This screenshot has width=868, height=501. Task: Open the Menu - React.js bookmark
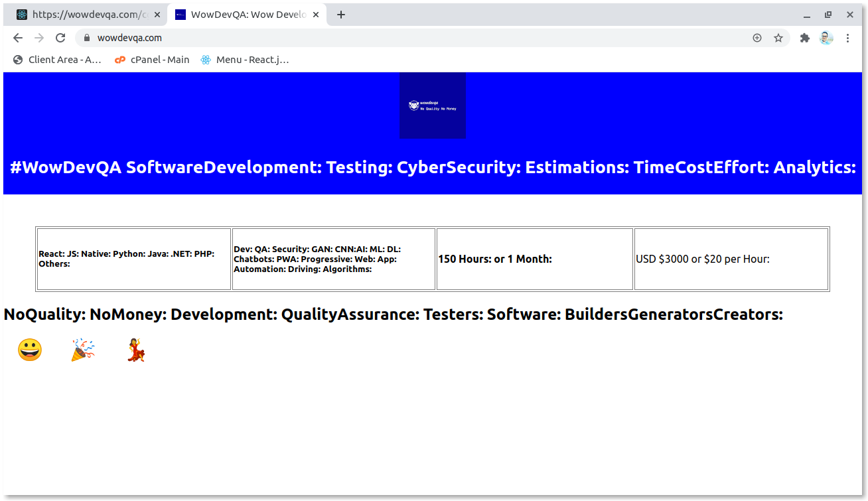pos(245,60)
